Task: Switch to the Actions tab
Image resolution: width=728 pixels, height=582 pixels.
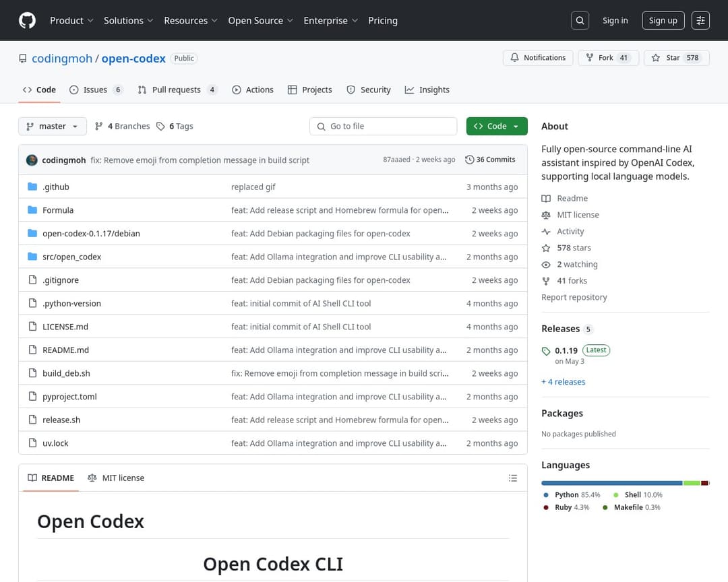Action: click(x=253, y=90)
